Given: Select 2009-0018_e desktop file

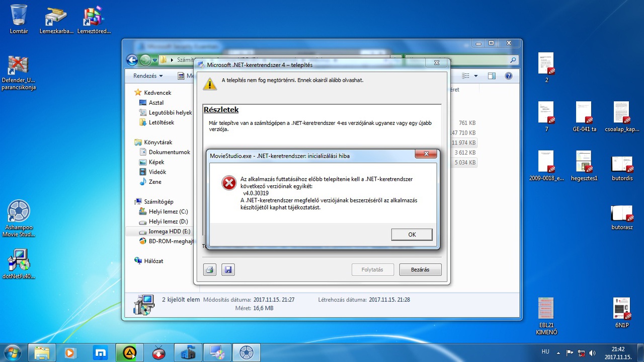Looking at the screenshot, I should coord(546,166).
